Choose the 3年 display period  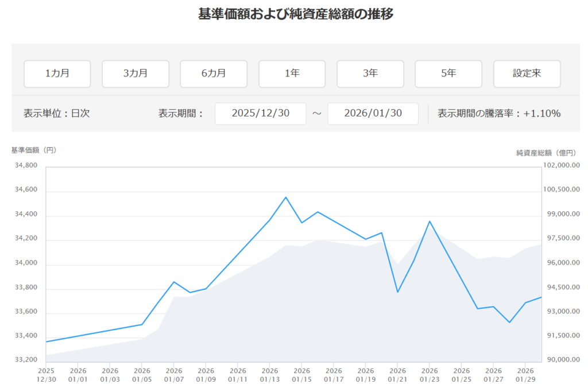pyautogui.click(x=370, y=73)
